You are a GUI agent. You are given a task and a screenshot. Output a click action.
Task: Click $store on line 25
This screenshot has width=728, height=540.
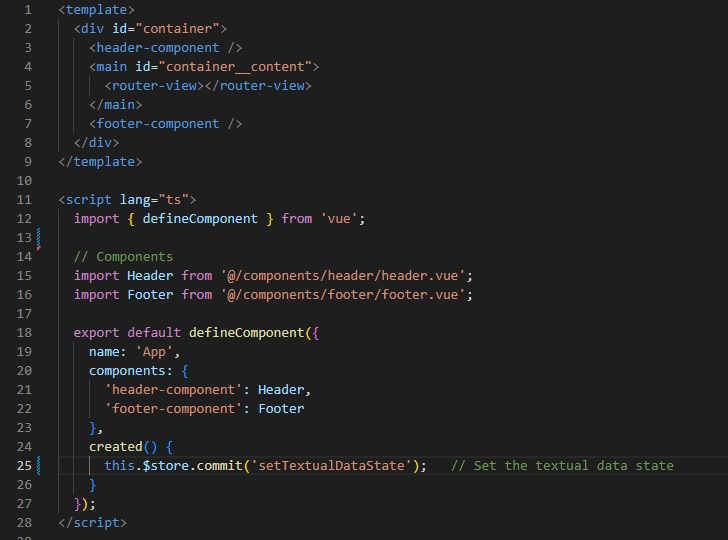tap(166, 466)
